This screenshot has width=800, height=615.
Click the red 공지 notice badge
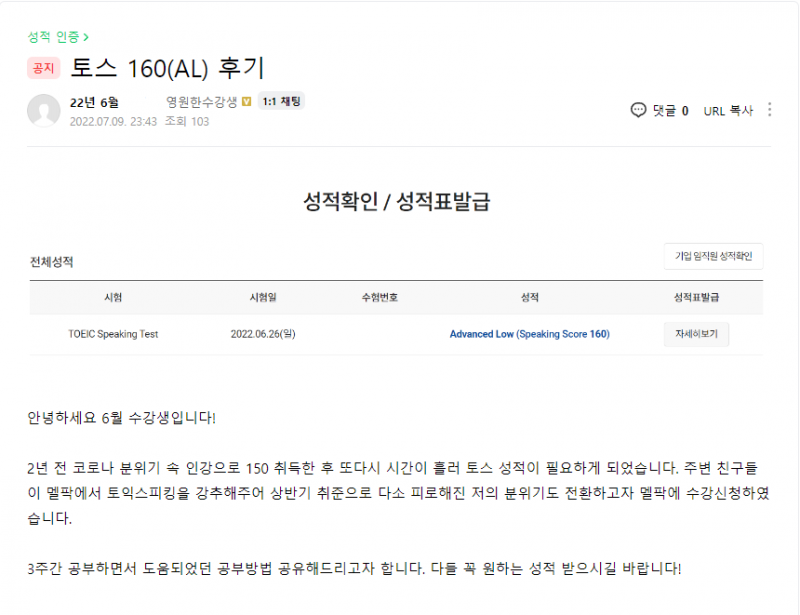(x=44, y=69)
